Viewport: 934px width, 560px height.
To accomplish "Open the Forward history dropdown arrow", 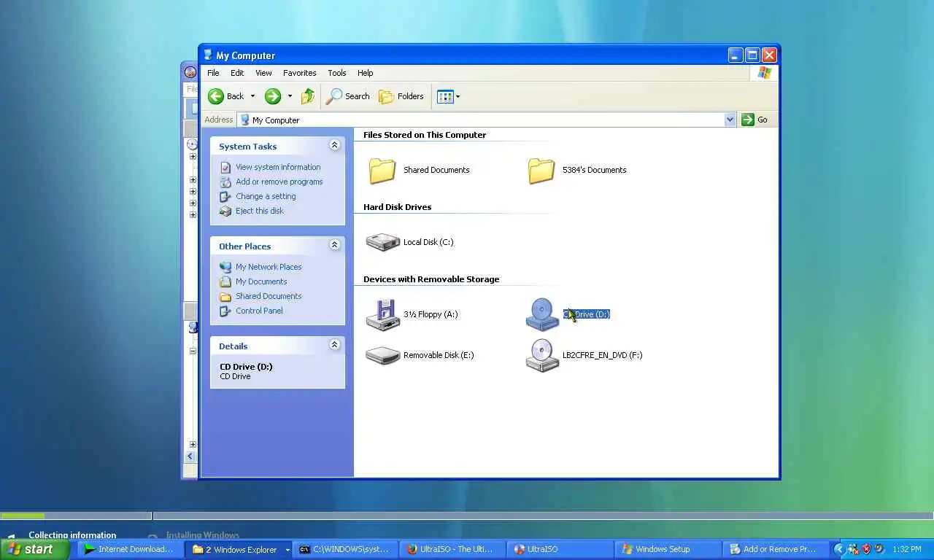I will [x=290, y=96].
